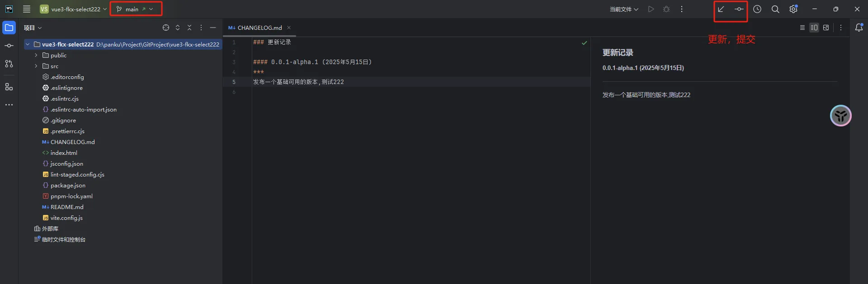
Task: Expand the src folder
Action: (x=36, y=66)
